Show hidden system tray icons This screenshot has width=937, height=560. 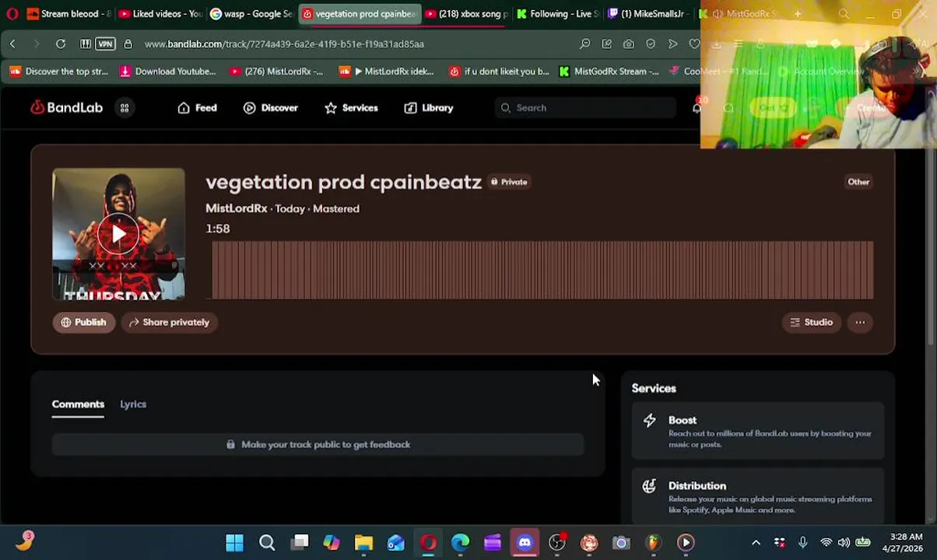[756, 542]
